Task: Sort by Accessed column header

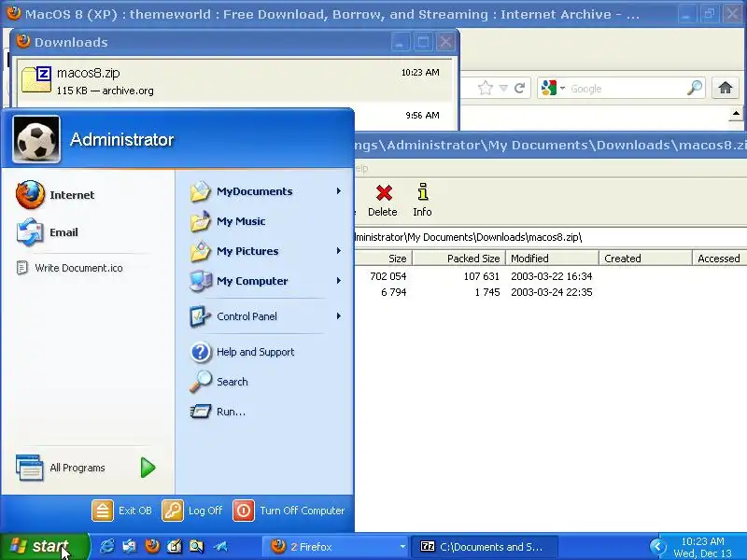Action: [x=719, y=259]
